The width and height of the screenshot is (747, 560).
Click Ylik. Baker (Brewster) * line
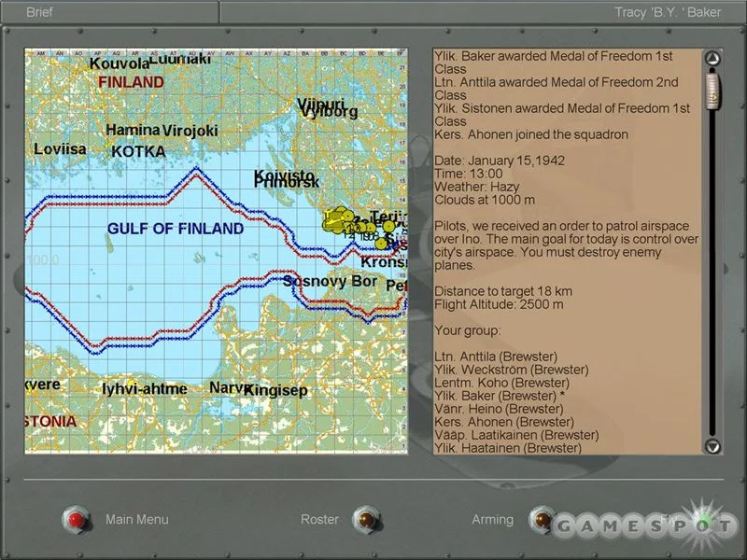pyautogui.click(x=500, y=396)
